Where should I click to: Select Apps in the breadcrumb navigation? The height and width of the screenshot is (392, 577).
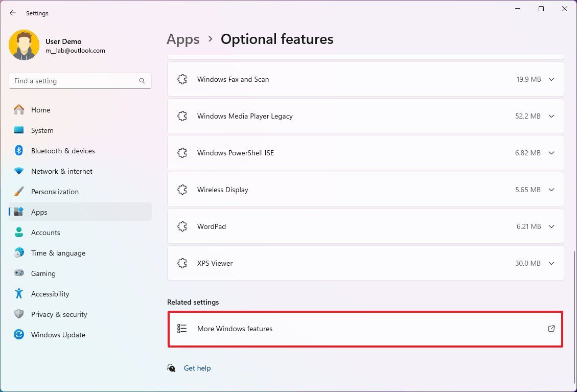pos(183,39)
